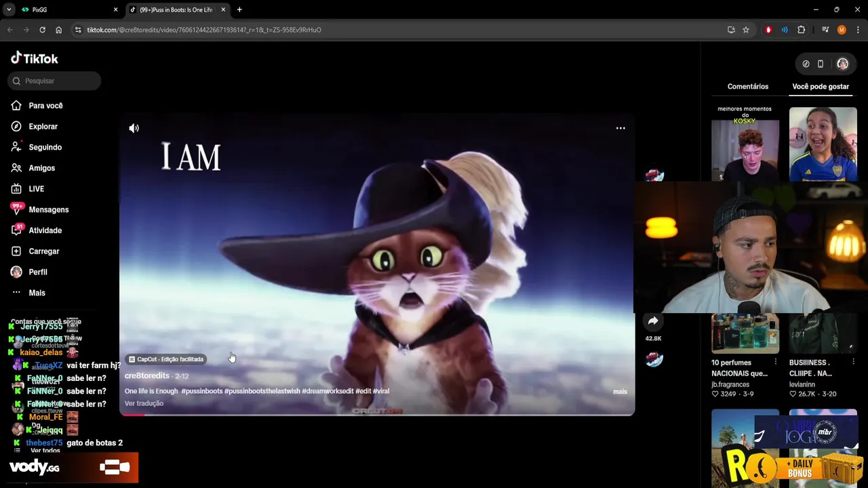Go back in browser history
The width and height of the screenshot is (868, 488).
coord(9,30)
